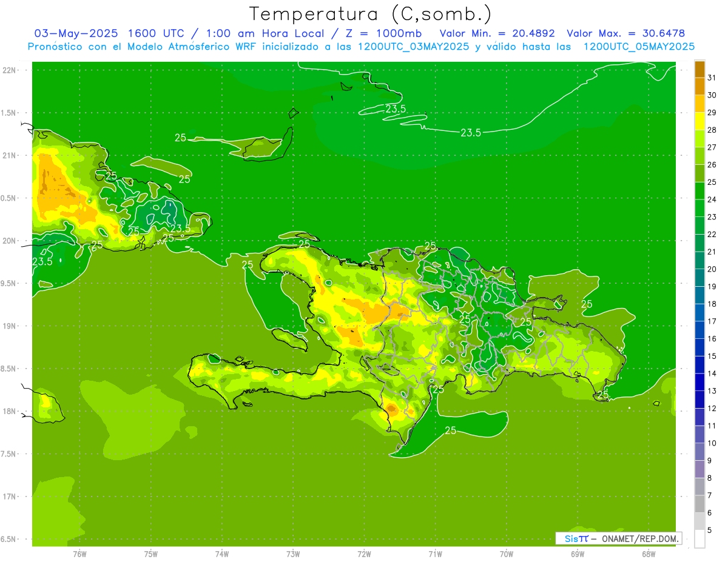Click the 19N latitude label
The height and width of the screenshot is (562, 728).
[10, 326]
